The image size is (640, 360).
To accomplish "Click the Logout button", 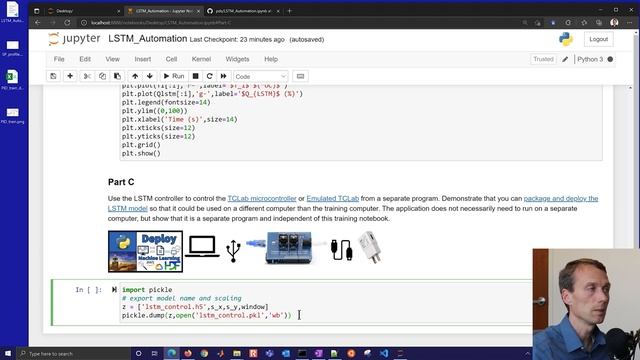I will 598,39.
